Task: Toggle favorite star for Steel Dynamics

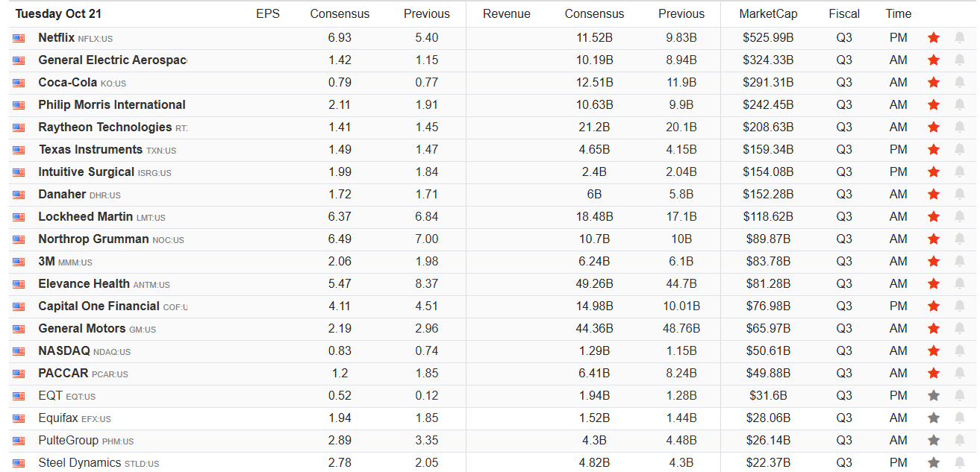Action: [933, 463]
